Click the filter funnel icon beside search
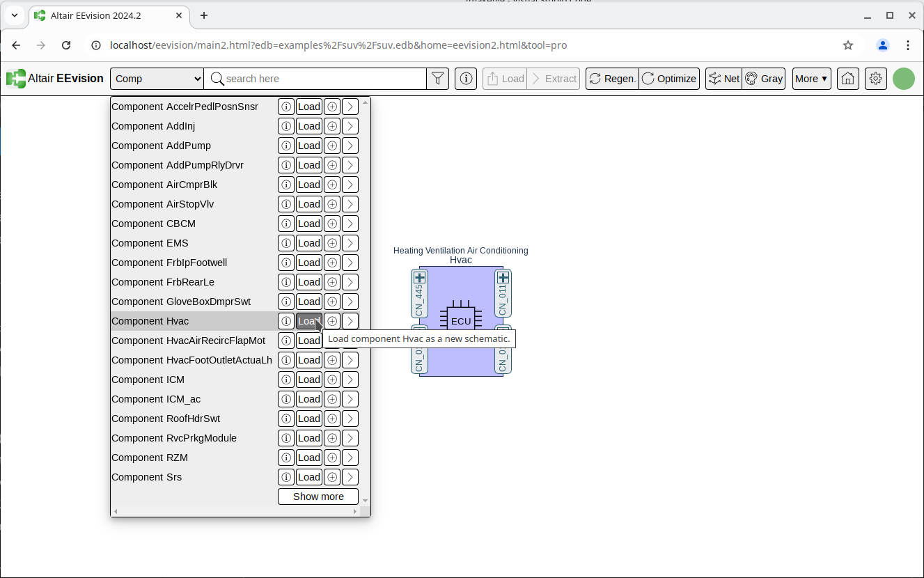 (x=437, y=79)
